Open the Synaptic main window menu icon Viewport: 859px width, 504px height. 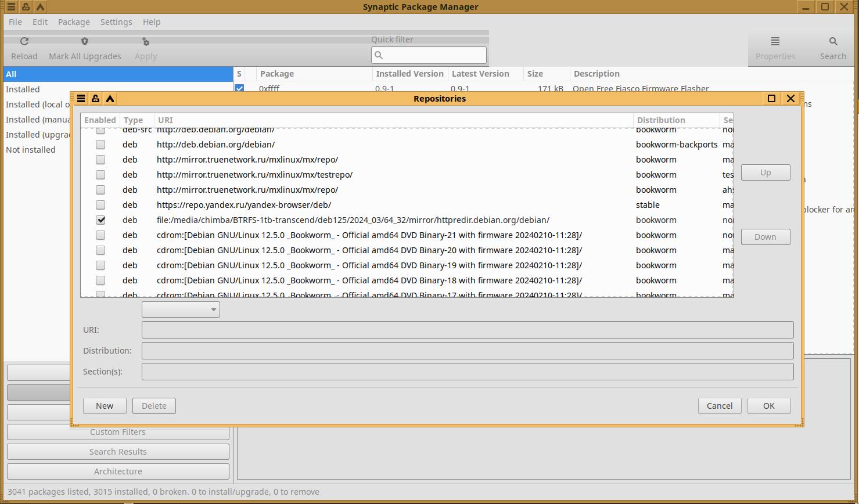(x=11, y=7)
